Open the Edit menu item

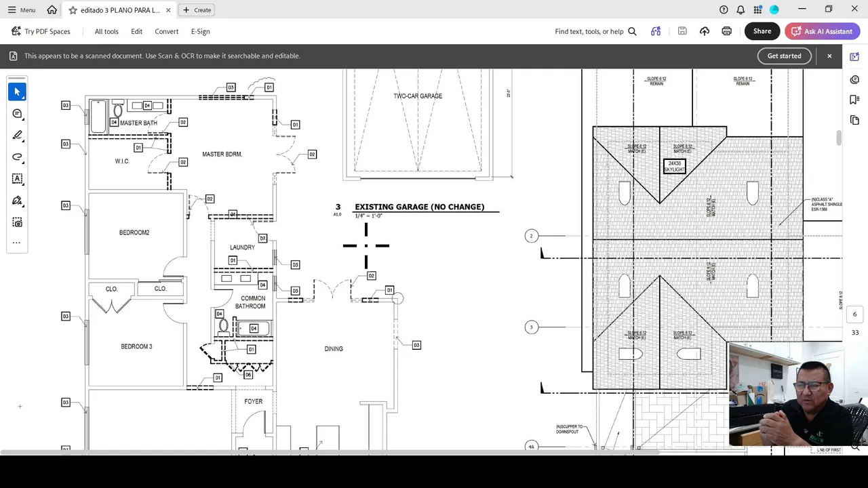pos(137,31)
